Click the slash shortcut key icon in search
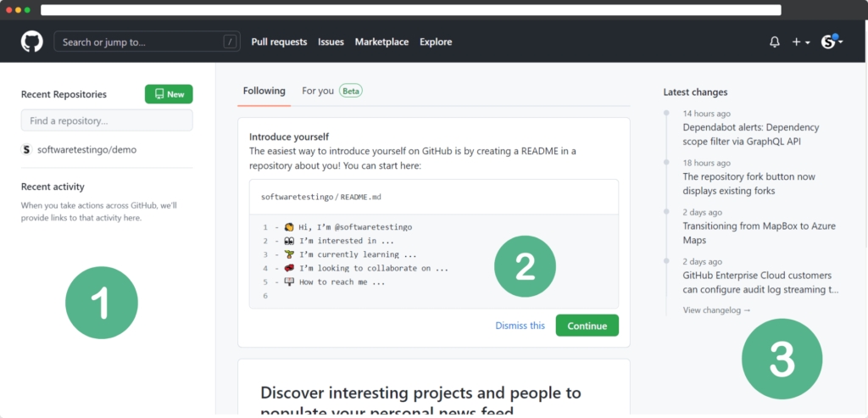The image size is (868, 418). click(x=230, y=42)
